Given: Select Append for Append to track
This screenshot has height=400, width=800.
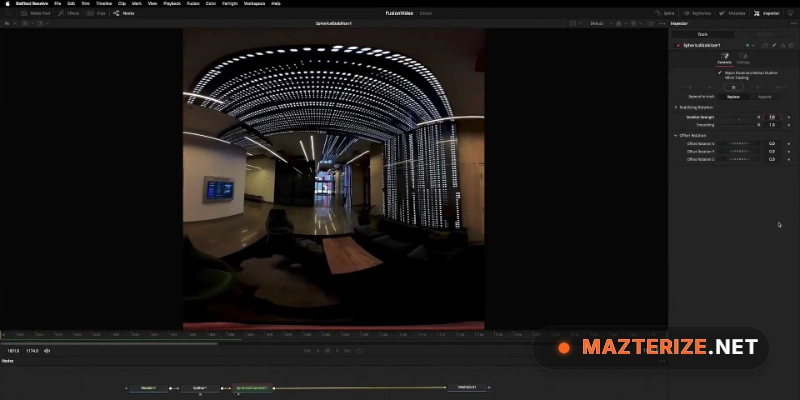Looking at the screenshot, I should pyautogui.click(x=765, y=96).
